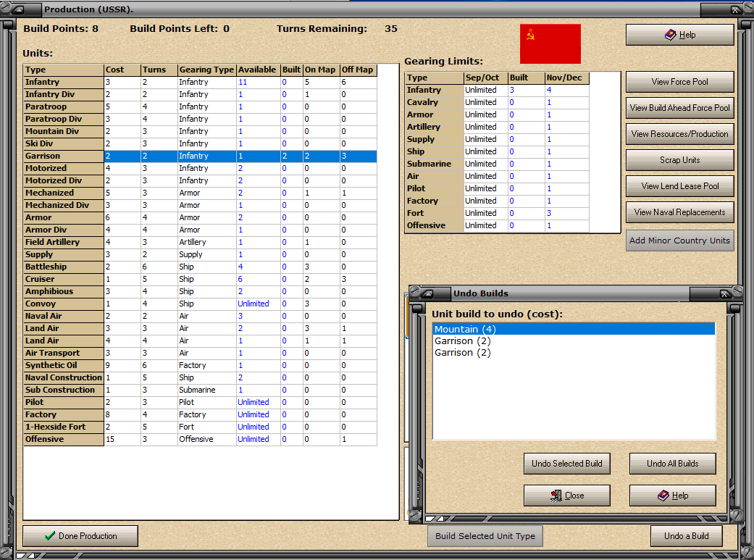Select the Supply unit row

click(x=200, y=254)
